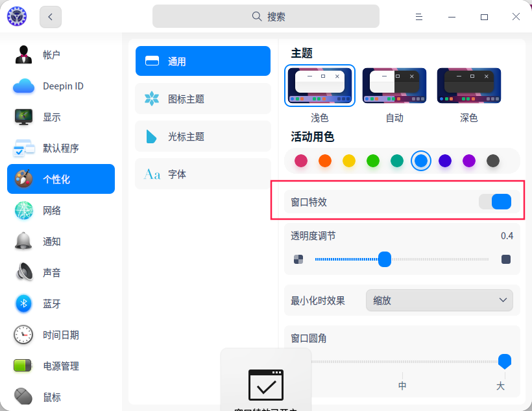This screenshot has width=532, height=411.
Task: Select the 图标主题 (Icon Theme) tab
Action: (x=203, y=99)
